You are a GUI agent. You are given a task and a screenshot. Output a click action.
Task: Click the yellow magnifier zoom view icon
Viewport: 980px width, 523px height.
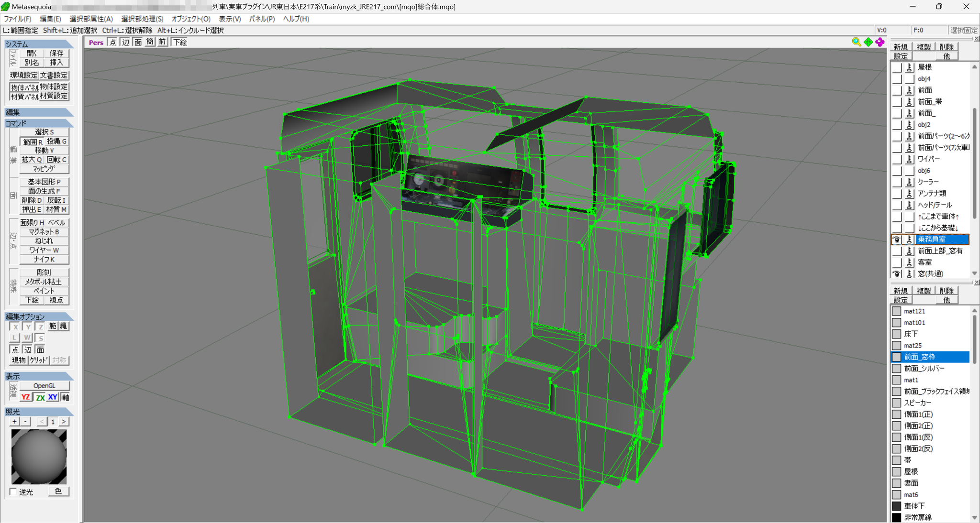[x=857, y=42]
